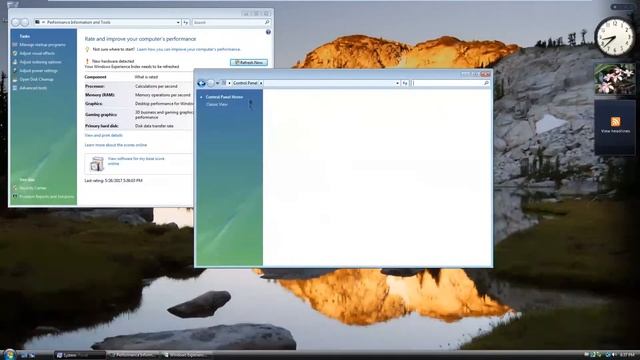The width and height of the screenshot is (640, 360).
Task: Click the forward arrow in Control Panel window
Action: coord(210,83)
